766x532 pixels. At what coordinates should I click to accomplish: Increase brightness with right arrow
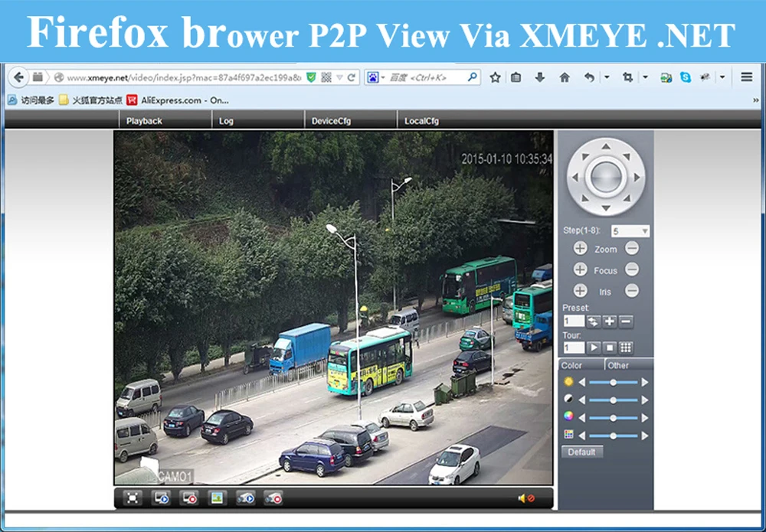click(645, 383)
